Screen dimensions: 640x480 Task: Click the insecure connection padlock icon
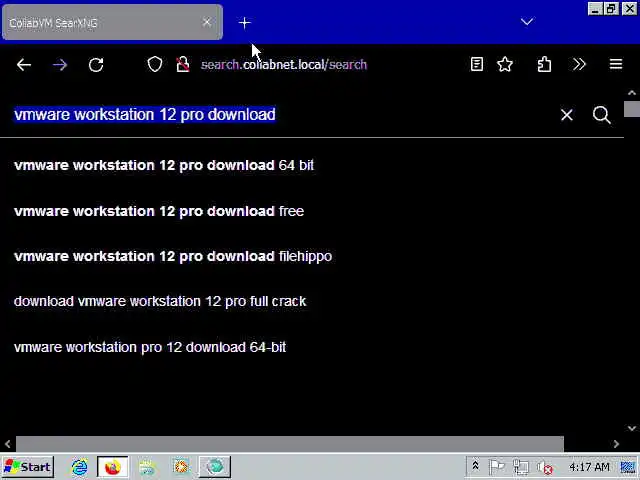click(182, 64)
